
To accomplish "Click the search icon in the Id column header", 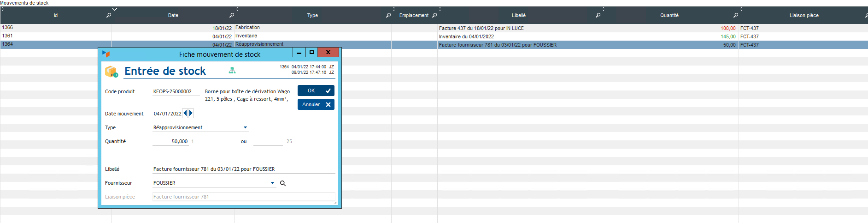I will [x=109, y=15].
